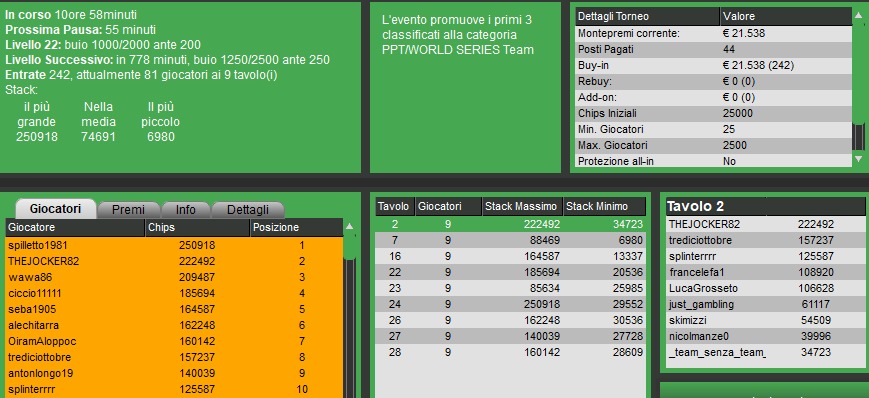Click scroll-up arrow of players list
869x398 pixels.
pos(349,227)
